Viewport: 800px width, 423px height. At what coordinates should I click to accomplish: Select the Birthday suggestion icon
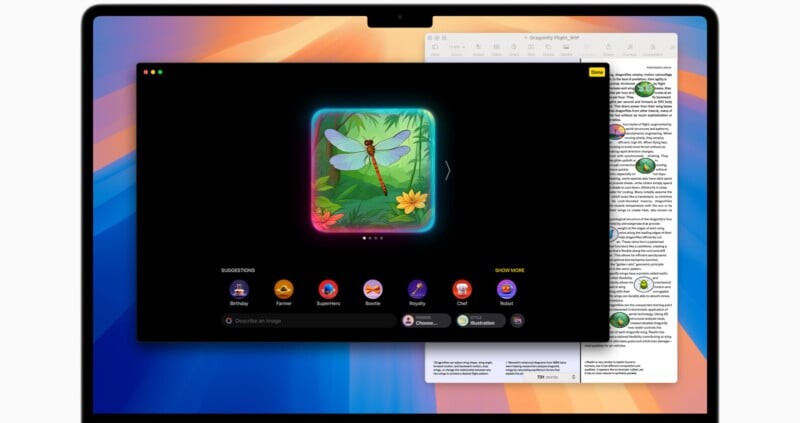(238, 289)
